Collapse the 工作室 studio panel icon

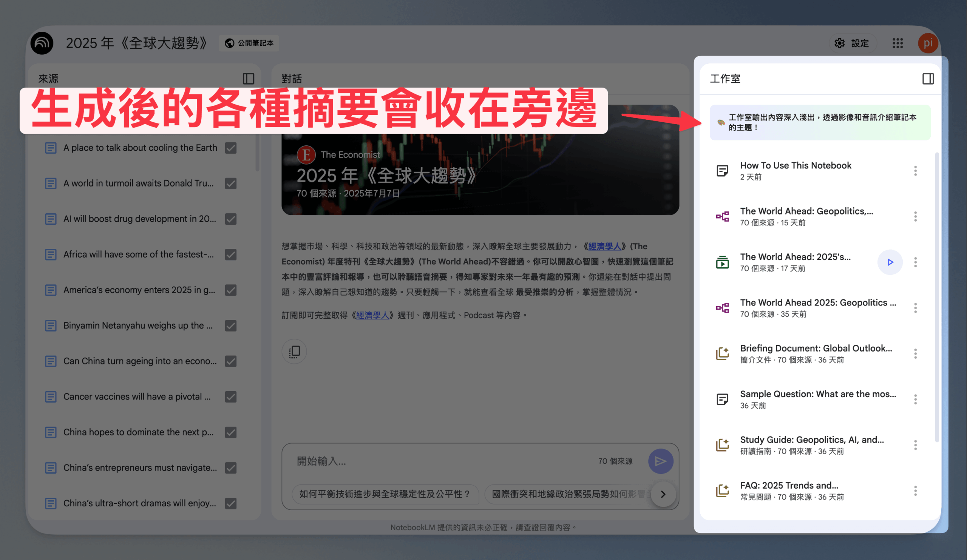coord(928,79)
